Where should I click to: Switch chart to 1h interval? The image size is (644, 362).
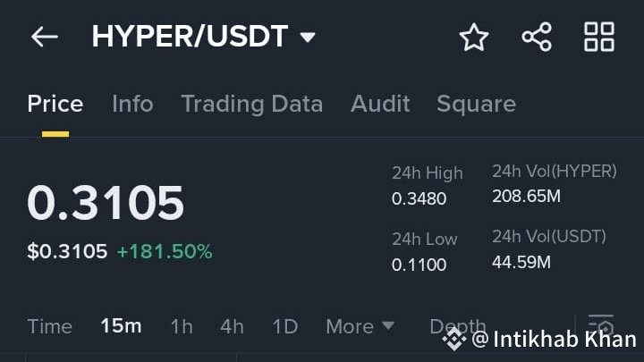(181, 326)
